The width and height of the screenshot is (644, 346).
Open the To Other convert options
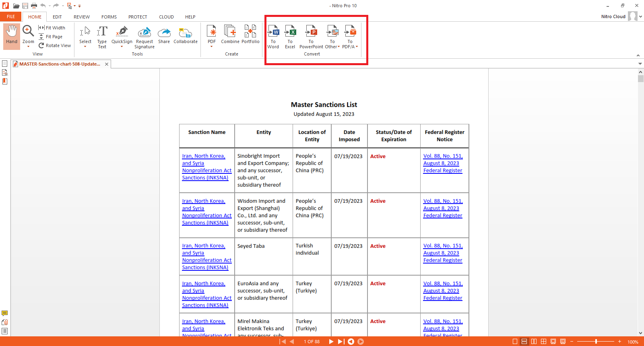332,37
